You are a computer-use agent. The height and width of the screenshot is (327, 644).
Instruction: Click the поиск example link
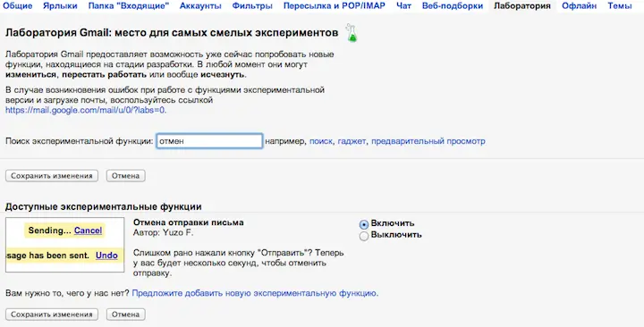[321, 141]
